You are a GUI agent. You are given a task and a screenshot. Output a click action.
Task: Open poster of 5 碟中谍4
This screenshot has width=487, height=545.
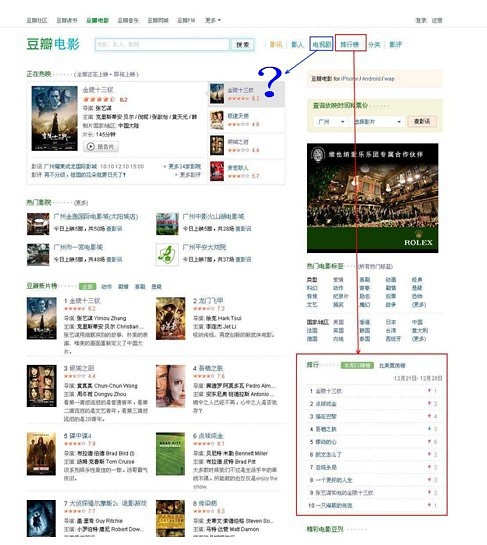(x=41, y=454)
